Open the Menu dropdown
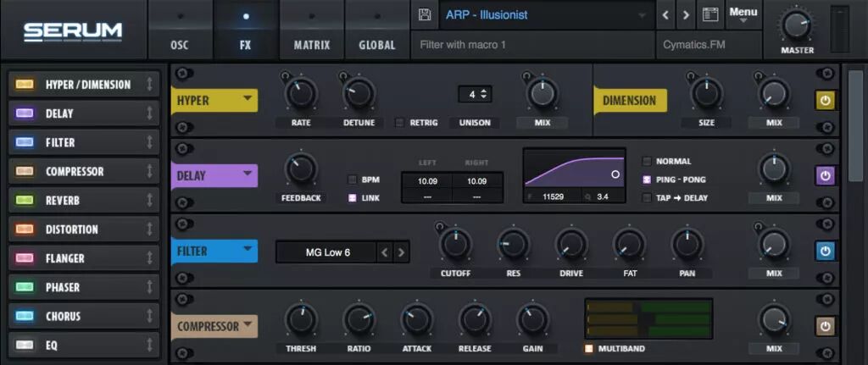868x365 pixels. [x=743, y=15]
